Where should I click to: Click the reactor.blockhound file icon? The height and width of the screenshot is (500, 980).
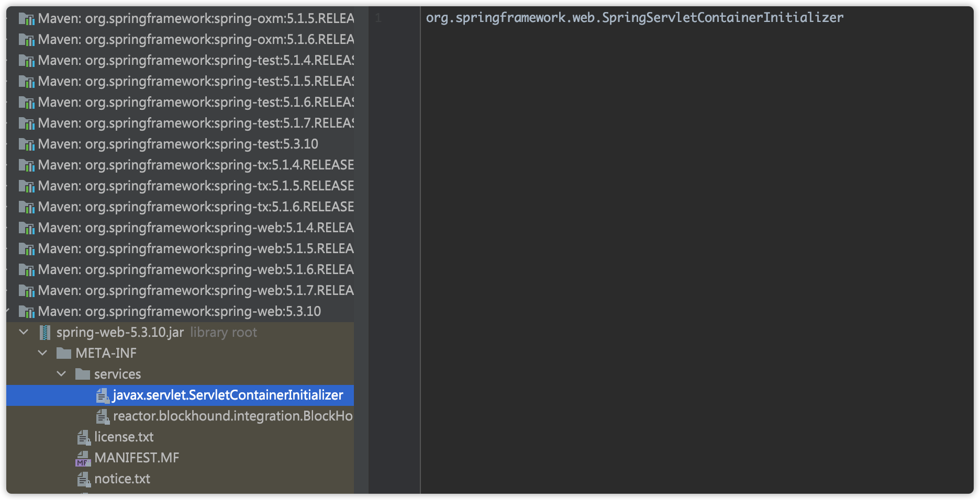click(x=103, y=416)
